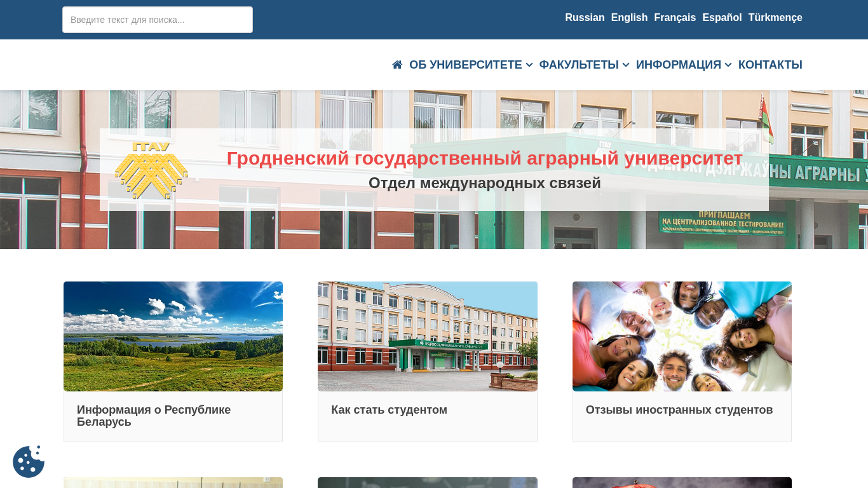The height and width of the screenshot is (488, 868).
Task: Open the university building thumbnail
Action: coord(428,336)
